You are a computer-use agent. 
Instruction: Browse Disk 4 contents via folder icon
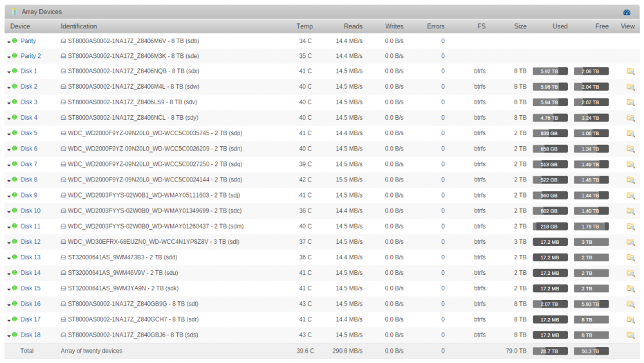[x=630, y=118]
